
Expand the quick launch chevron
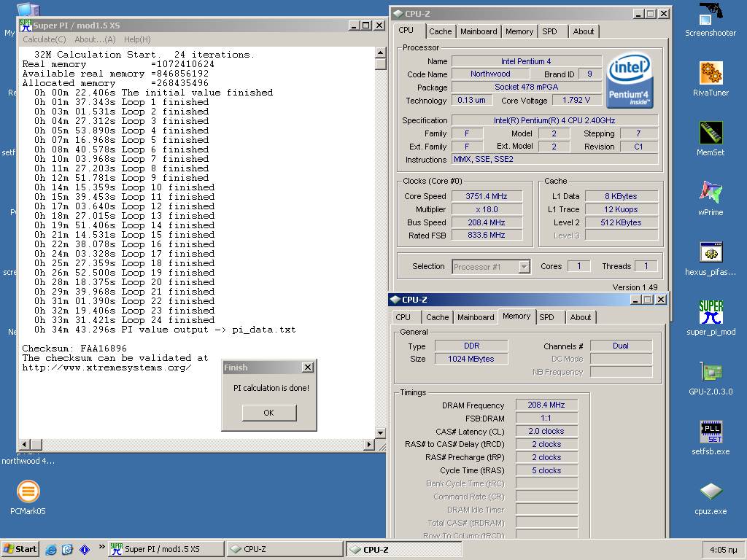pyautogui.click(x=101, y=547)
